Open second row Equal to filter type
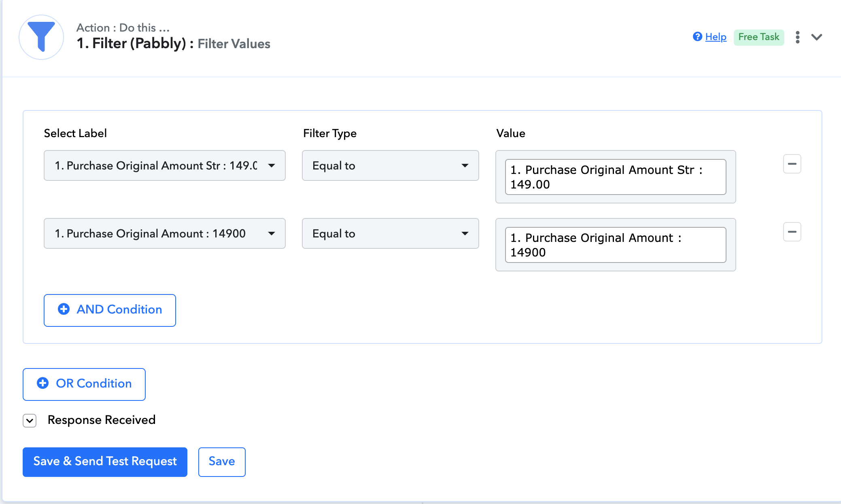Image resolution: width=841 pixels, height=504 pixels. tap(390, 233)
